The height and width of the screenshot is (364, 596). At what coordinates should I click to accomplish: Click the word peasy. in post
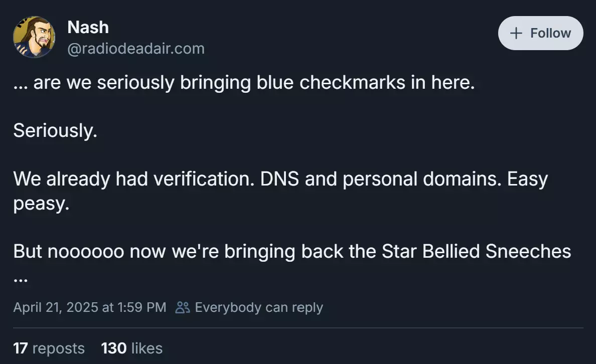42,203
